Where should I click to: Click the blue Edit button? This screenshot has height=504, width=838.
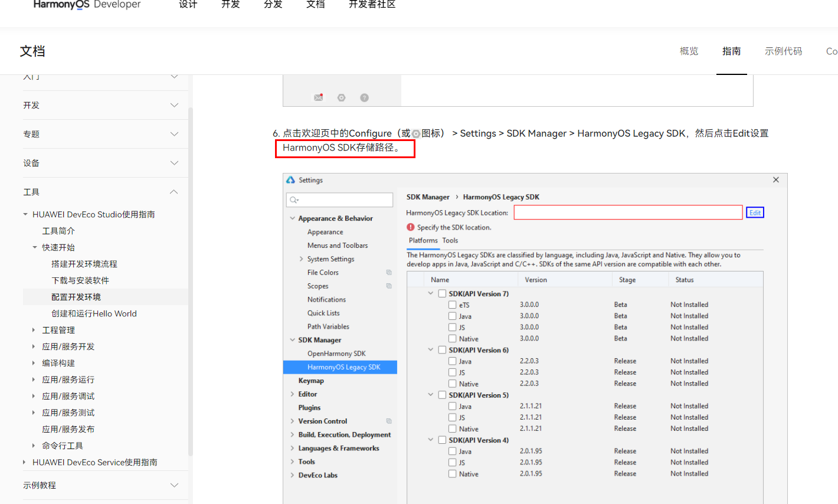[755, 212]
